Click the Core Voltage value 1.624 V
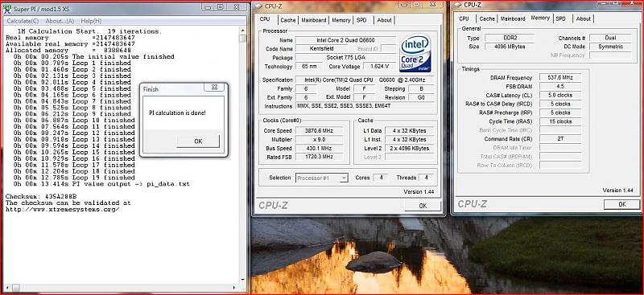644x295 pixels. pyautogui.click(x=379, y=67)
